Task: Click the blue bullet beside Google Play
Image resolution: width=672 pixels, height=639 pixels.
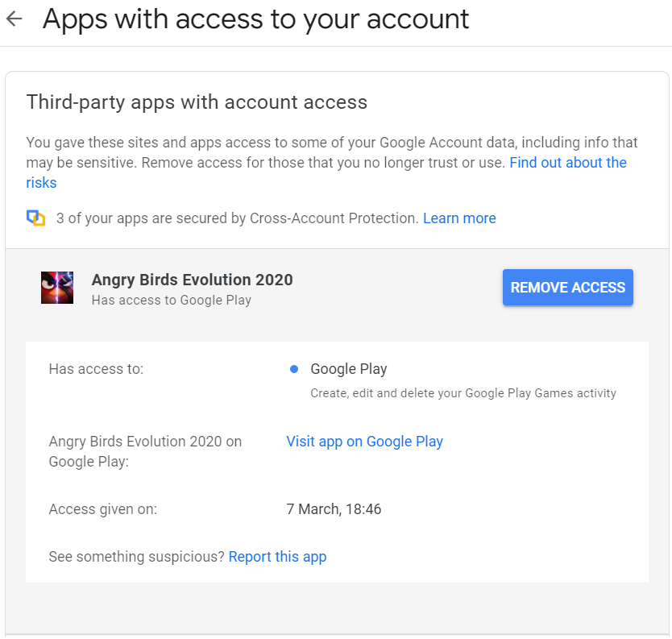Action: [294, 369]
